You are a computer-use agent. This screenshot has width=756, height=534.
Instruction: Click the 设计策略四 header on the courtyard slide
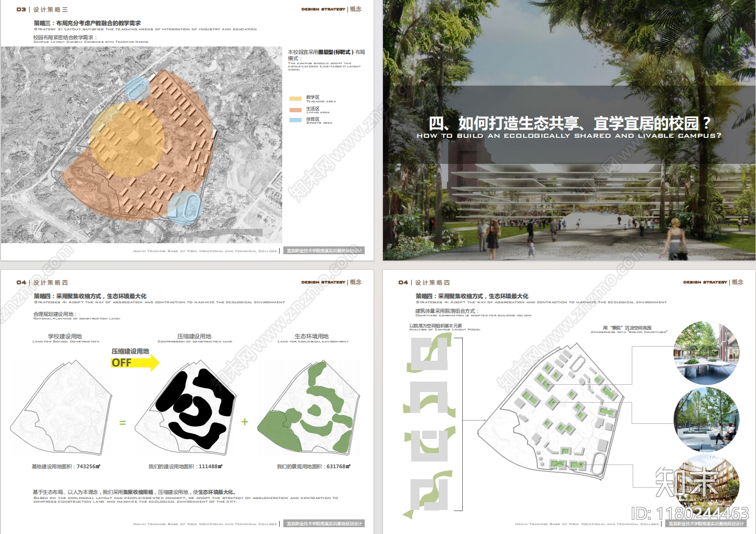click(x=433, y=282)
